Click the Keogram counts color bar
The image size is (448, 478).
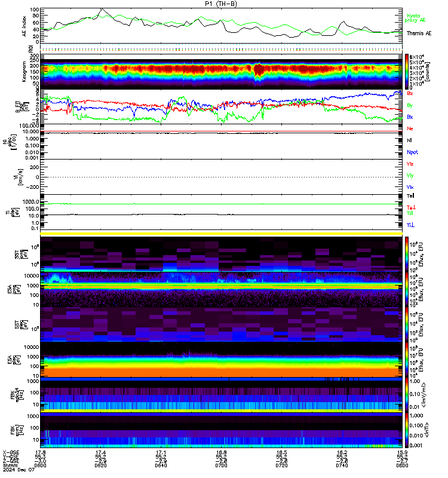click(x=407, y=72)
